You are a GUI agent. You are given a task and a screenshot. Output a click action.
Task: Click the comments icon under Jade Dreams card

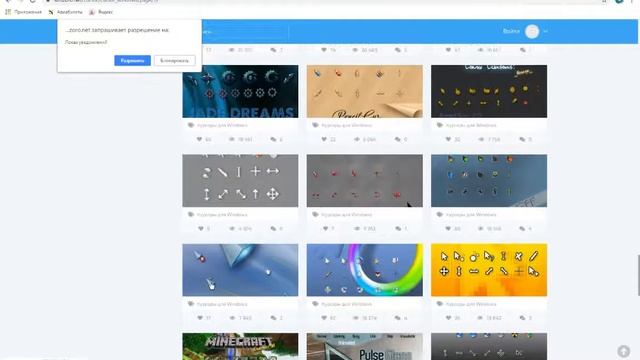(273, 139)
